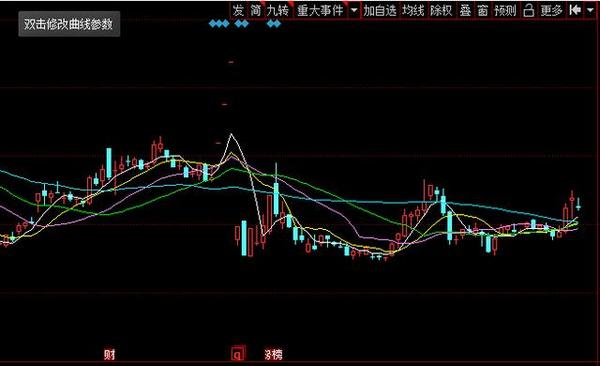Click the 发 toolbar button
600x366 pixels.
(239, 10)
